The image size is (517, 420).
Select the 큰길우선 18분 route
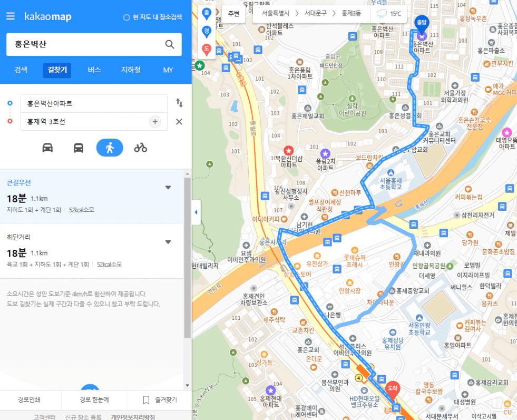tap(92, 197)
